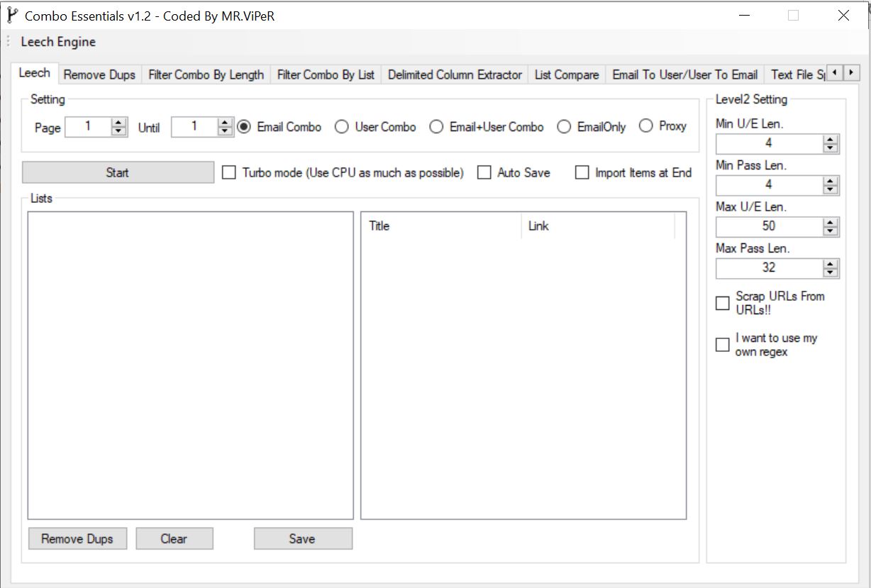Select the Proxy radio button
The width and height of the screenshot is (871, 588).
coord(662,126)
